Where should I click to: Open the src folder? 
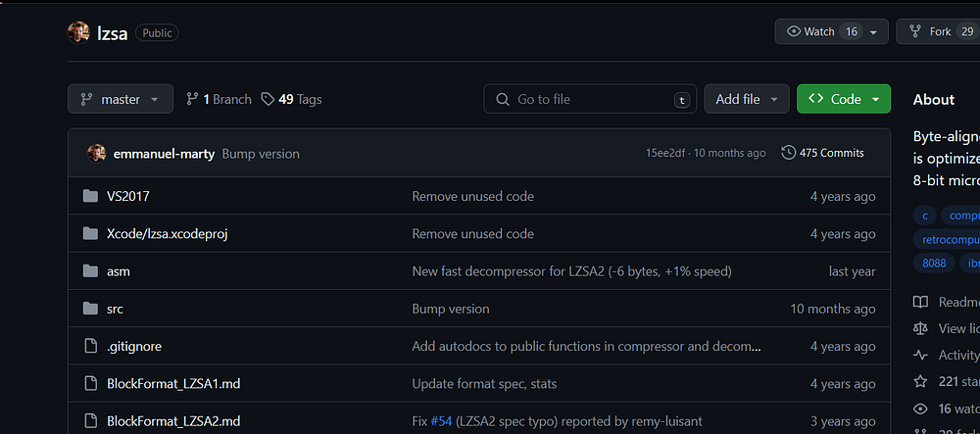[115, 309]
